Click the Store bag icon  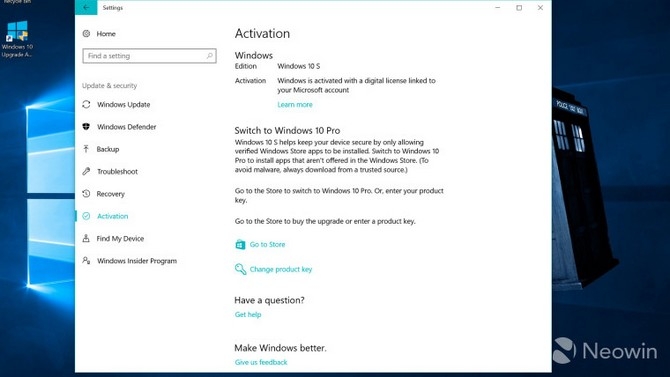[240, 244]
